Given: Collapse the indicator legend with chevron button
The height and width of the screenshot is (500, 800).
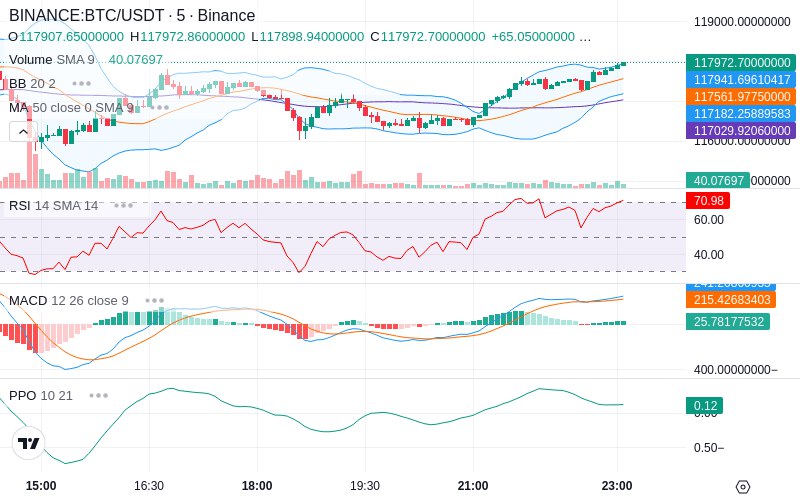Looking at the screenshot, I should pos(23,132).
